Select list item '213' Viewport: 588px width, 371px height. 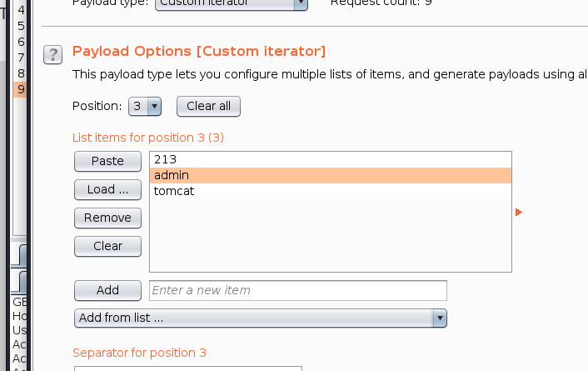click(331, 159)
